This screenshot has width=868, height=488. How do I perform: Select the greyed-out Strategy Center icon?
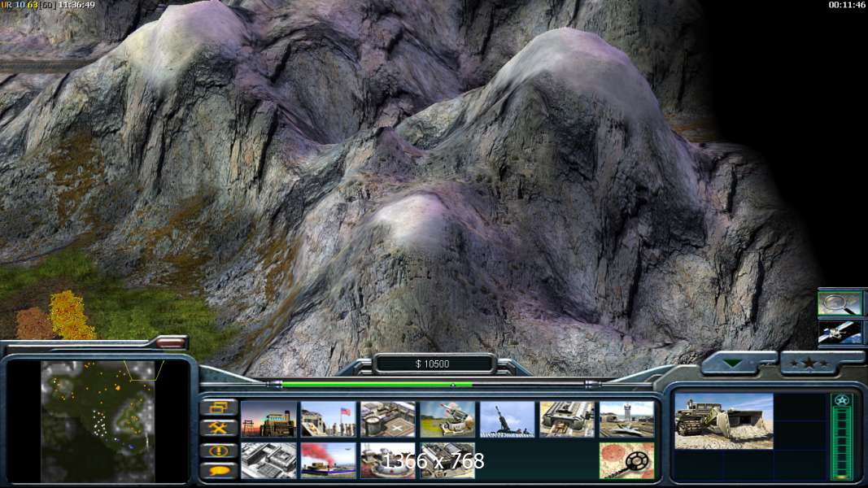point(268,460)
